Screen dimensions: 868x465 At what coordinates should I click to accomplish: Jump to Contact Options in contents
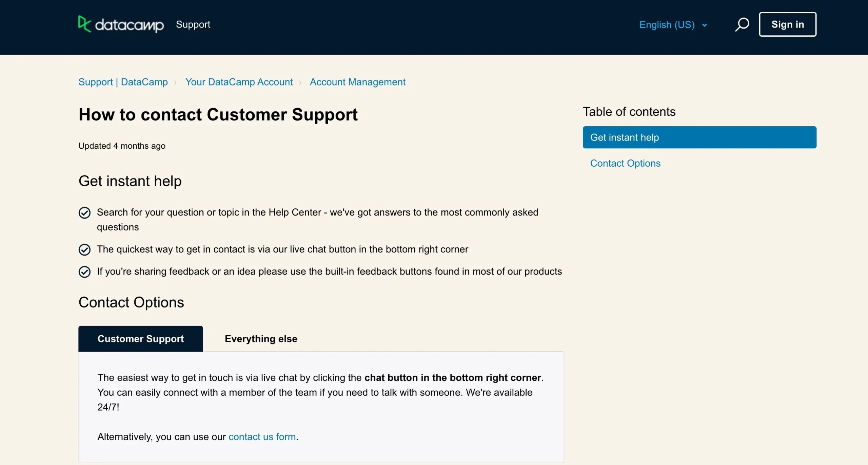[625, 163]
